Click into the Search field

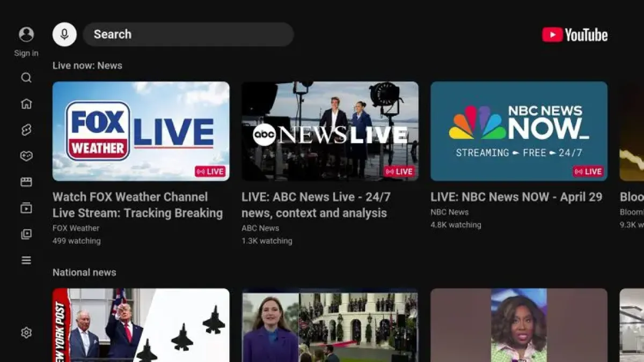[x=188, y=34]
